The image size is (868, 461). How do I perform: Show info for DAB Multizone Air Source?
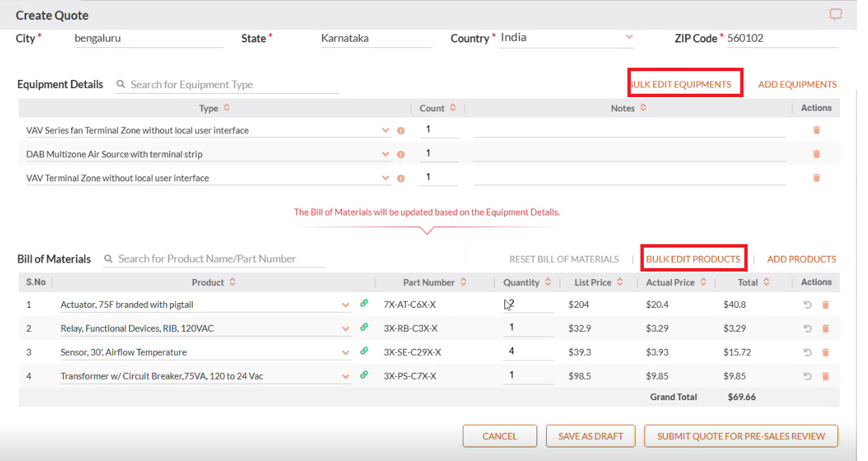coord(401,154)
